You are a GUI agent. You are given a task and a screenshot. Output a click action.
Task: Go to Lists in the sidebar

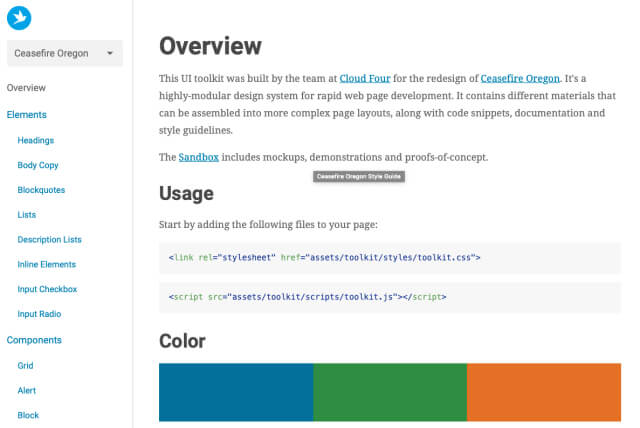27,215
